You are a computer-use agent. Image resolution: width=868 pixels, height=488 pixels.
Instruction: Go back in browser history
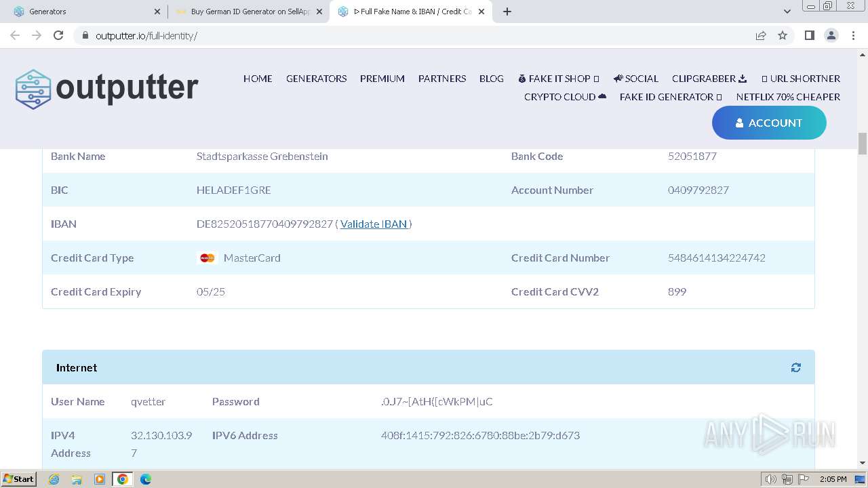[15, 35]
